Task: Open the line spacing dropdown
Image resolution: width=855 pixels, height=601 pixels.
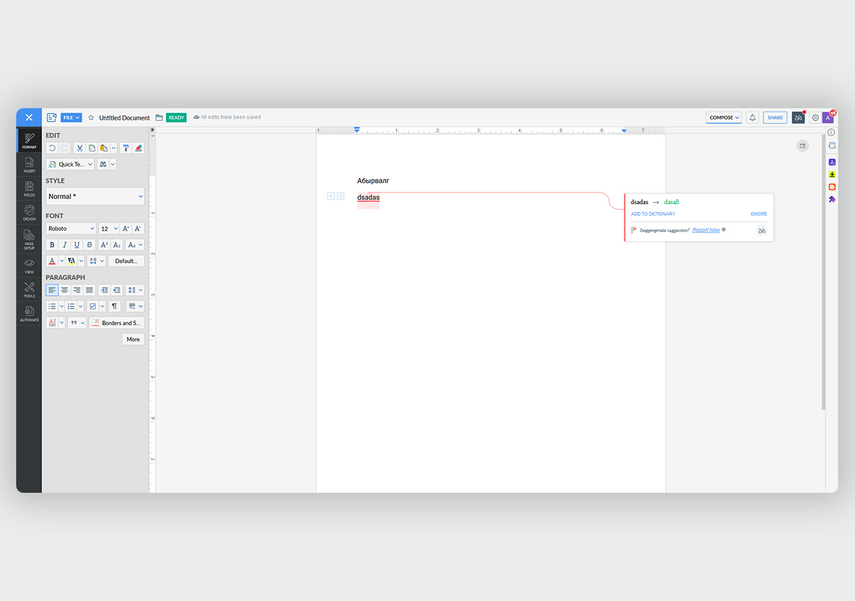Action: pyautogui.click(x=135, y=290)
